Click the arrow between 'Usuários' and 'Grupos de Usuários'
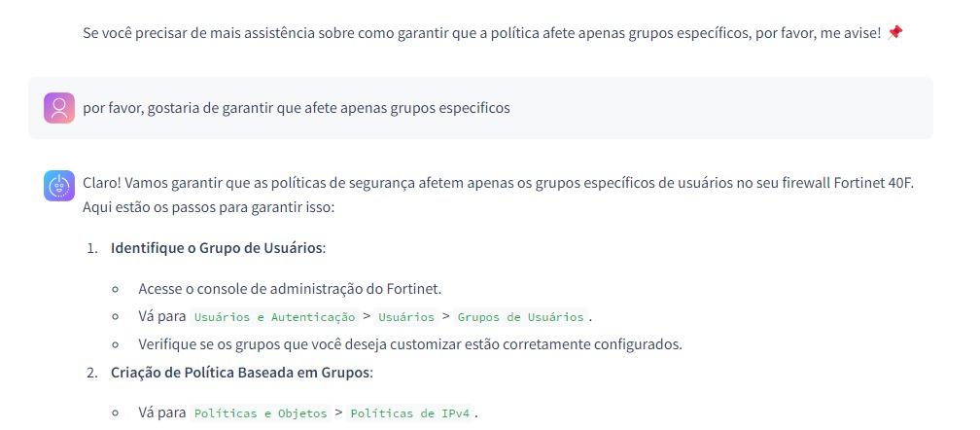 click(445, 317)
